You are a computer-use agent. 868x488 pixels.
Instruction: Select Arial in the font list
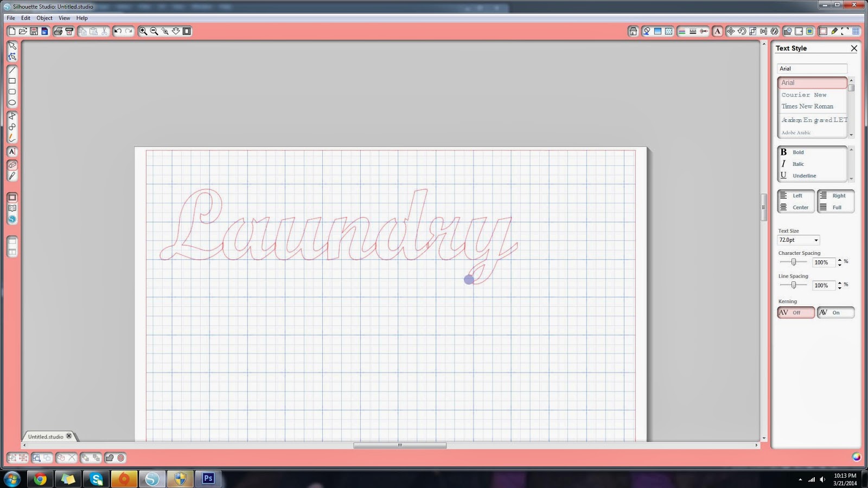(812, 83)
